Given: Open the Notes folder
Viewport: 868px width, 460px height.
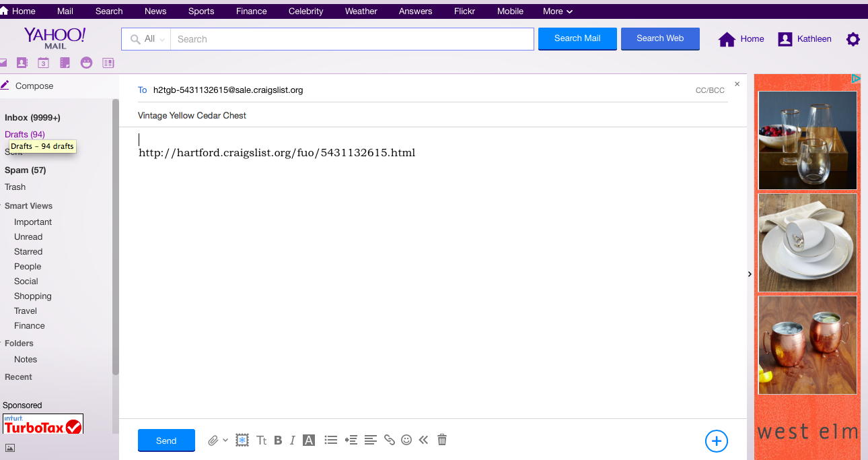Looking at the screenshot, I should 26,359.
